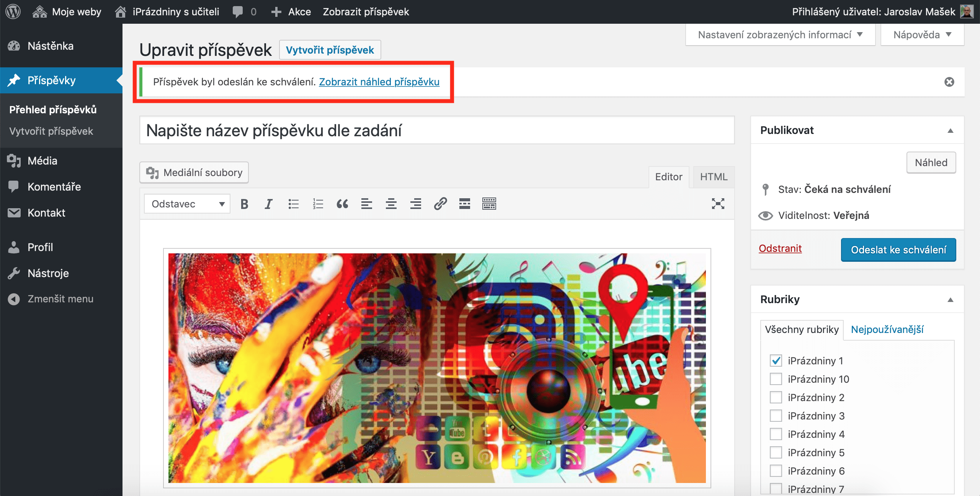Select Vytvořit příspěvek in sidebar submenu
Viewport: 980px width, 496px height.
(51, 131)
